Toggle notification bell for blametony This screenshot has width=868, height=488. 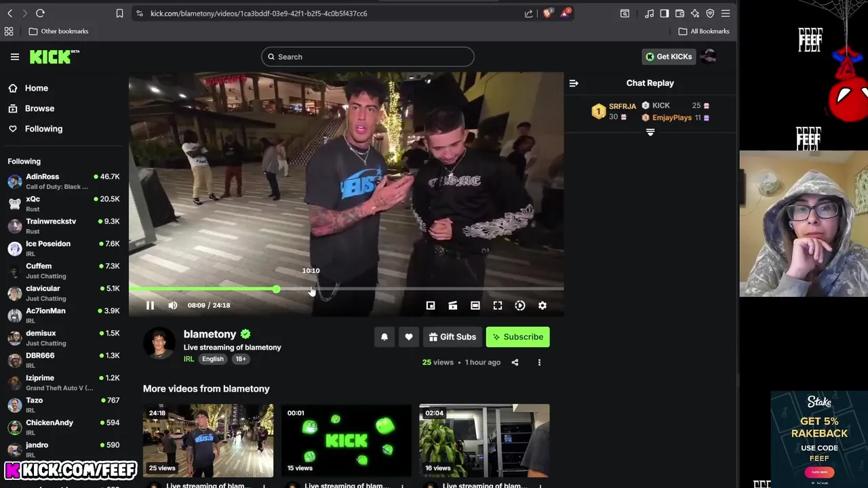(384, 337)
